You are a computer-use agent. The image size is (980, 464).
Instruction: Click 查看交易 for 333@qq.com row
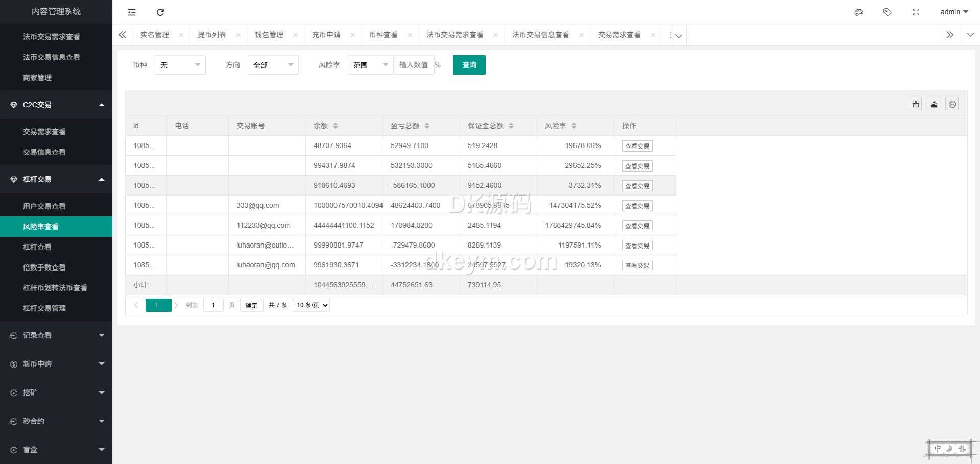[x=637, y=206]
